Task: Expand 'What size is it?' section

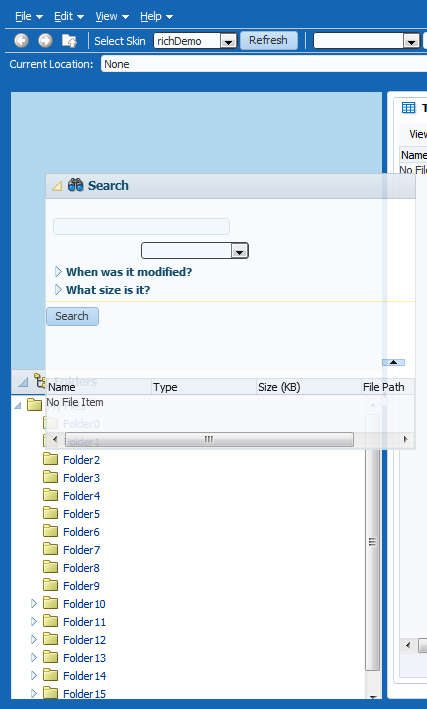Action: pos(58,290)
